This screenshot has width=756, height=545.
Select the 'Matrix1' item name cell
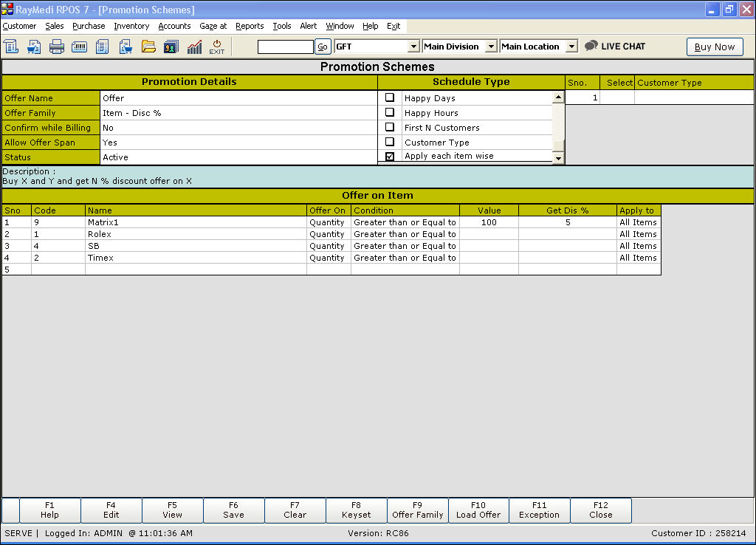[196, 222]
